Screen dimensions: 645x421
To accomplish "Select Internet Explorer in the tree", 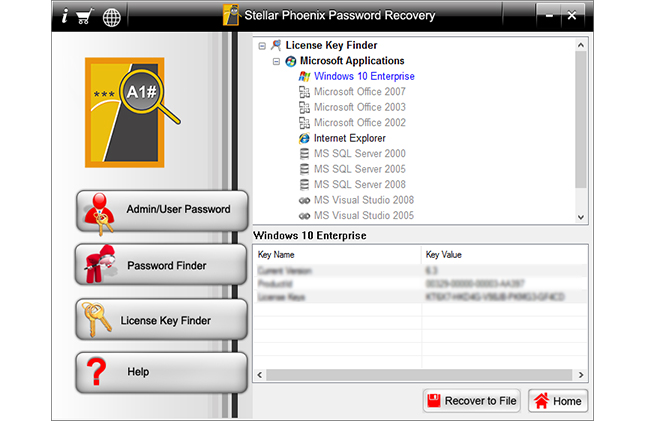I will pyautogui.click(x=350, y=138).
